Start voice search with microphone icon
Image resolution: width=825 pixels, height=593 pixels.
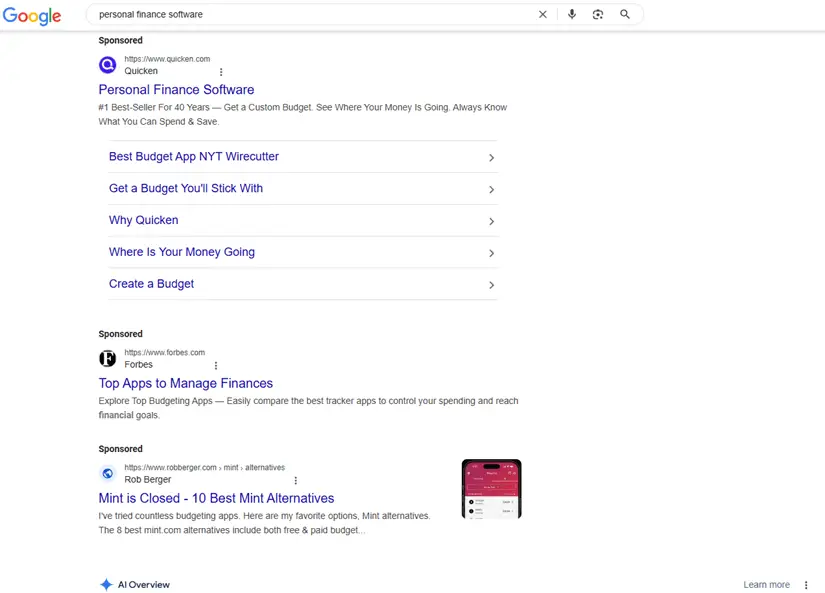572,15
